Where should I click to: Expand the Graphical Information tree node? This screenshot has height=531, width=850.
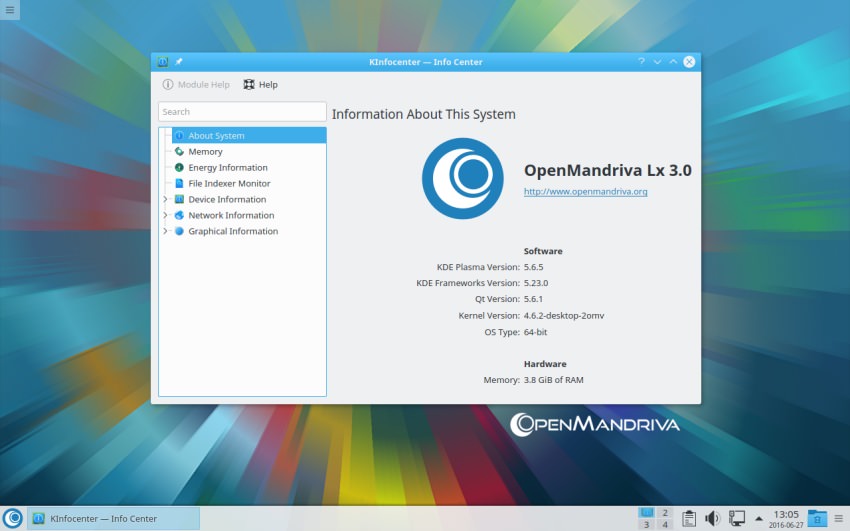click(x=165, y=232)
